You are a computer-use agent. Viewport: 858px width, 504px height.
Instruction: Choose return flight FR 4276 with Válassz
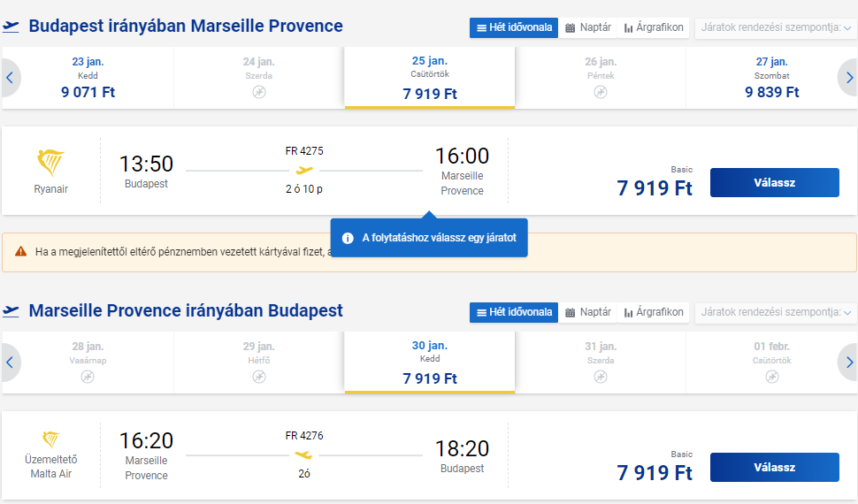pos(774,468)
